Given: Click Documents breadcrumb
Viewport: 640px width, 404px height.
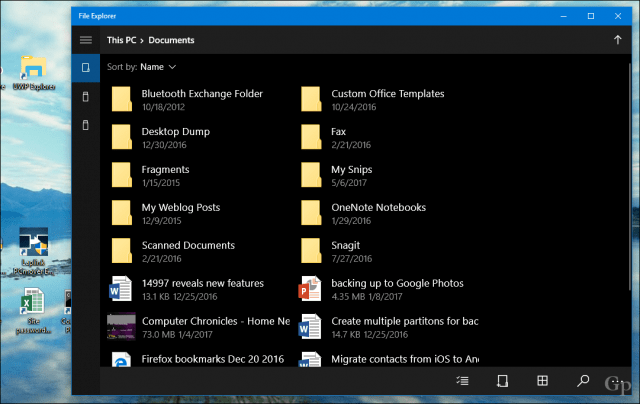Looking at the screenshot, I should click(171, 40).
